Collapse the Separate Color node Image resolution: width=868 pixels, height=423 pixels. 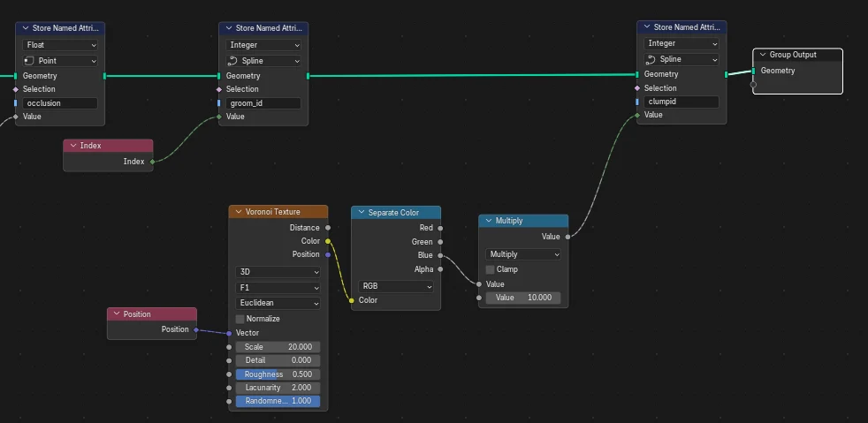click(x=361, y=212)
